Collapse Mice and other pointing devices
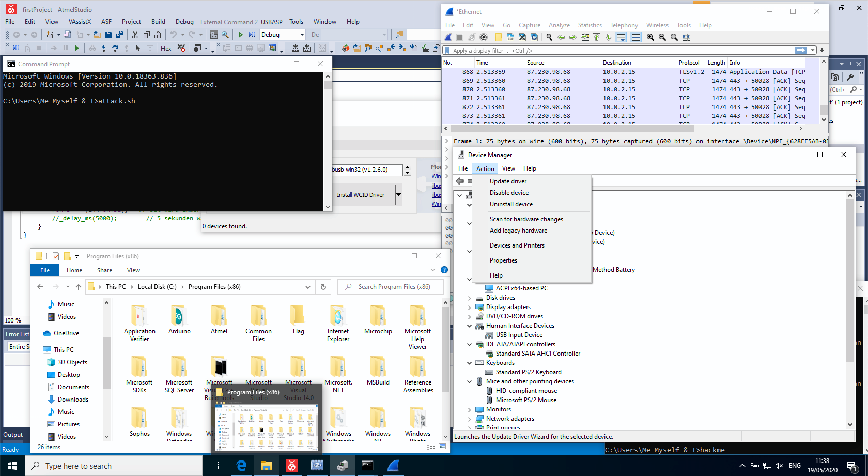 click(469, 382)
